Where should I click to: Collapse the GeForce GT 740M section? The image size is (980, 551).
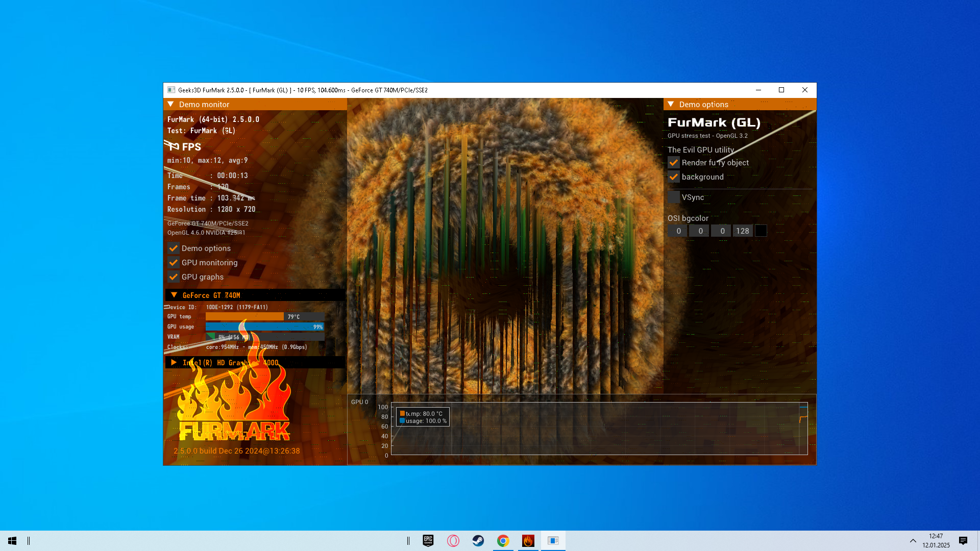tap(174, 295)
